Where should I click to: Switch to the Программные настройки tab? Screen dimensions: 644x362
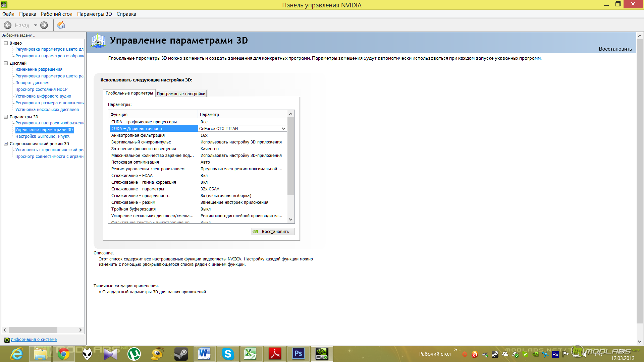click(x=181, y=94)
